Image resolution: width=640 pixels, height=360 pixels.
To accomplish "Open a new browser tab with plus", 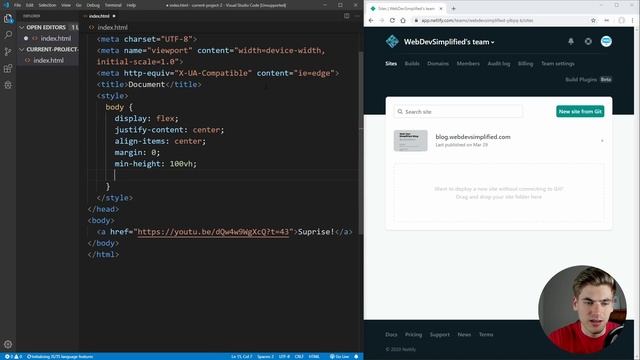I will [453, 8].
